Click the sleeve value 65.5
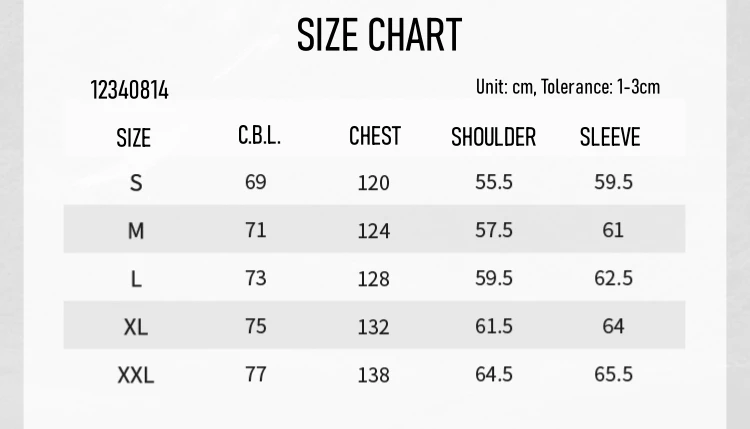 (x=613, y=373)
